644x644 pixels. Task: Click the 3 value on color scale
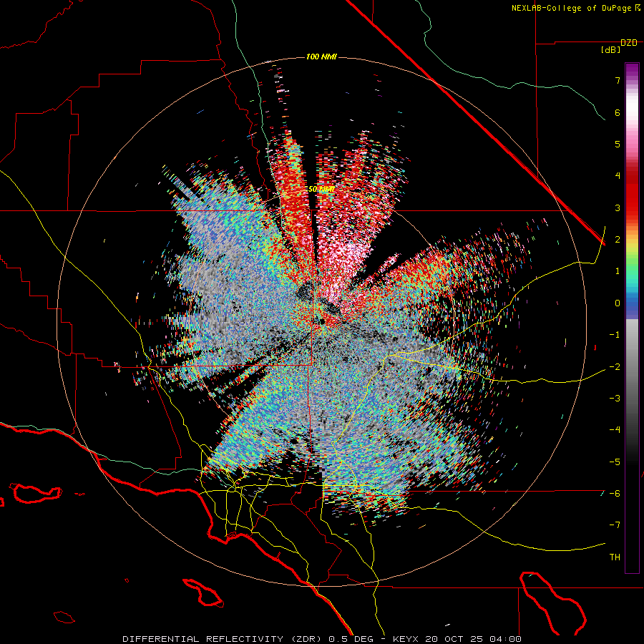pos(618,208)
